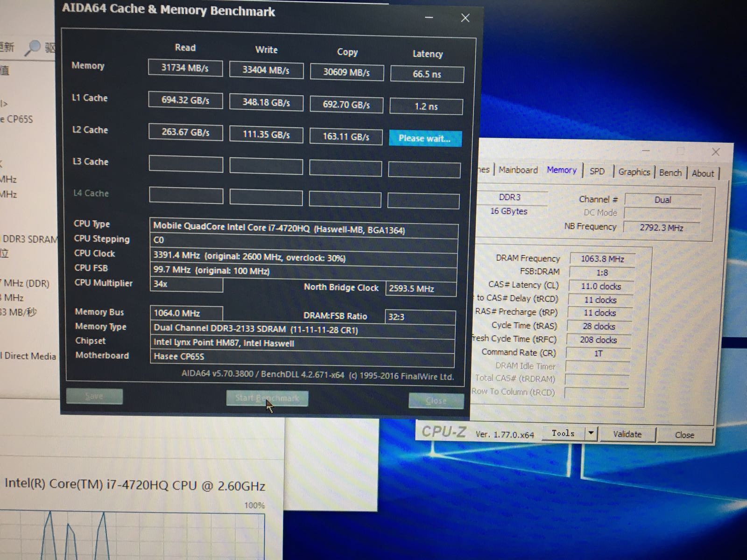Click the memory size value 16 GBytes in CPU-Z
The width and height of the screenshot is (747, 560).
509,211
